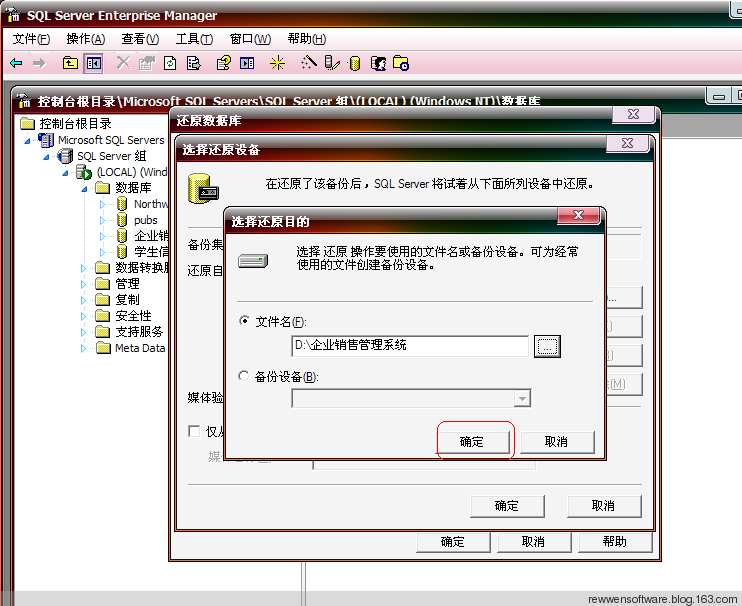Collapse the 数据库 tree node
Viewport: 742px width, 606px height.
(x=84, y=189)
